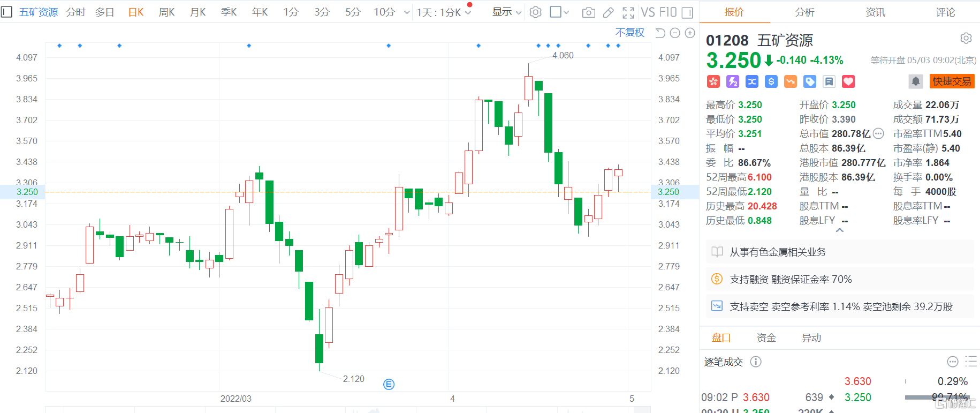Click the undo reset chart icon
The height and width of the screenshot is (413, 980).
coord(660,33)
